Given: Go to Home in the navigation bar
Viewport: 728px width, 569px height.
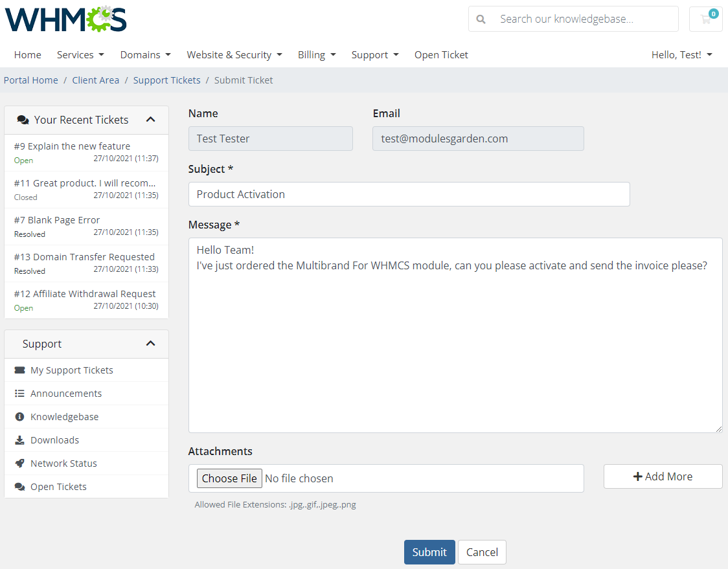Looking at the screenshot, I should click(x=27, y=55).
